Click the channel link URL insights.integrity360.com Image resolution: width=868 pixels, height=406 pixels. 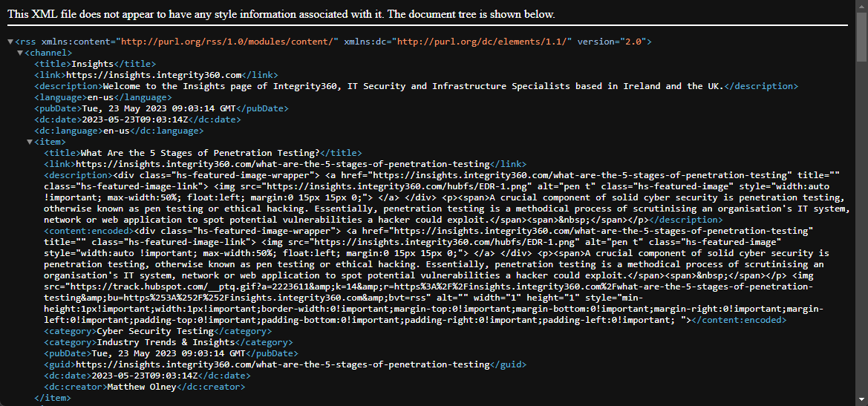click(x=154, y=75)
